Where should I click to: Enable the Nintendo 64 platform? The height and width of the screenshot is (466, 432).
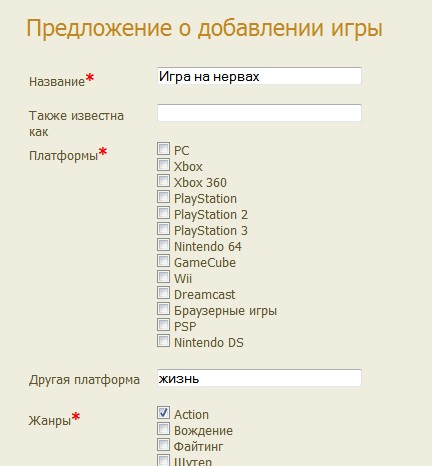pos(163,245)
